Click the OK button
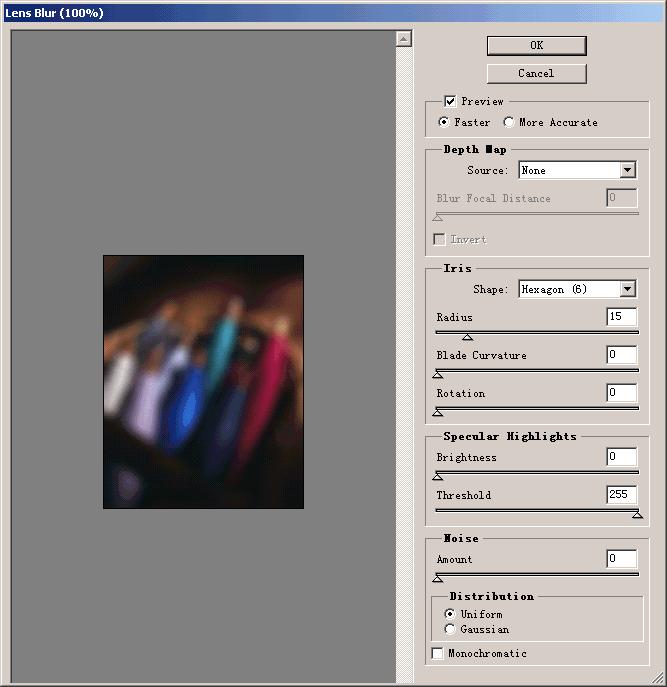The height and width of the screenshot is (687, 667). tap(536, 45)
